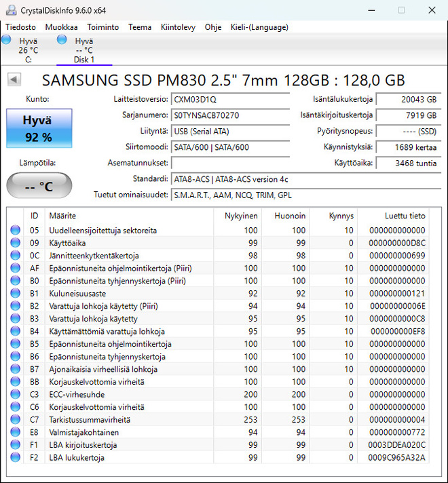448x483 pixels.
Task: Click status orb for C7 Tarkistussummavirheitä
Action: (x=15, y=419)
